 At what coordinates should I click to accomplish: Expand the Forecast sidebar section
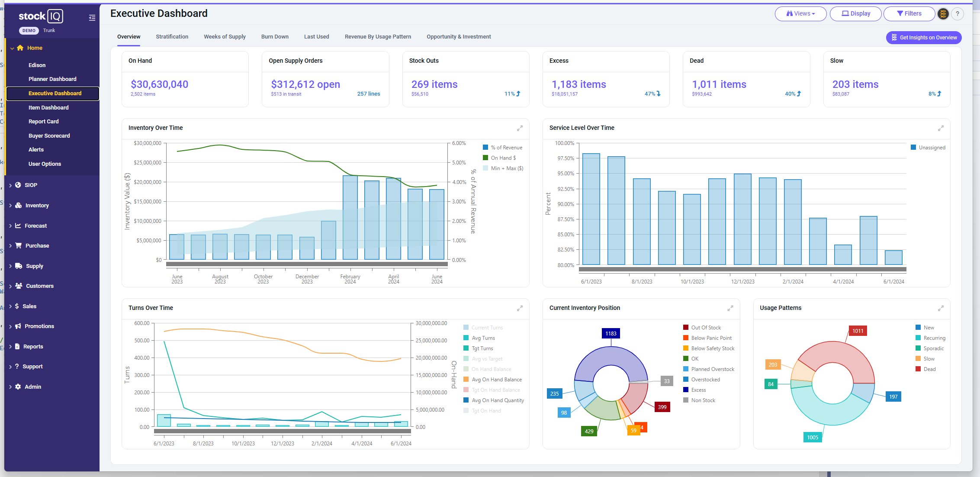coord(35,226)
